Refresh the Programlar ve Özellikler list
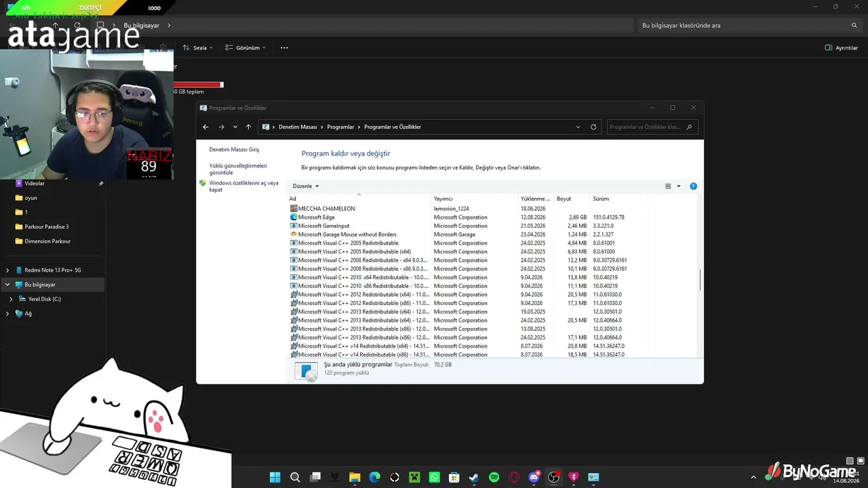The width and height of the screenshot is (868, 488). coord(593,127)
